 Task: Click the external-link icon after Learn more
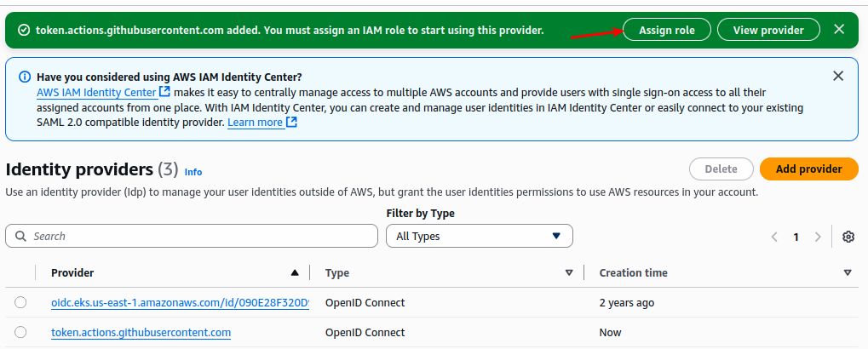click(x=291, y=122)
